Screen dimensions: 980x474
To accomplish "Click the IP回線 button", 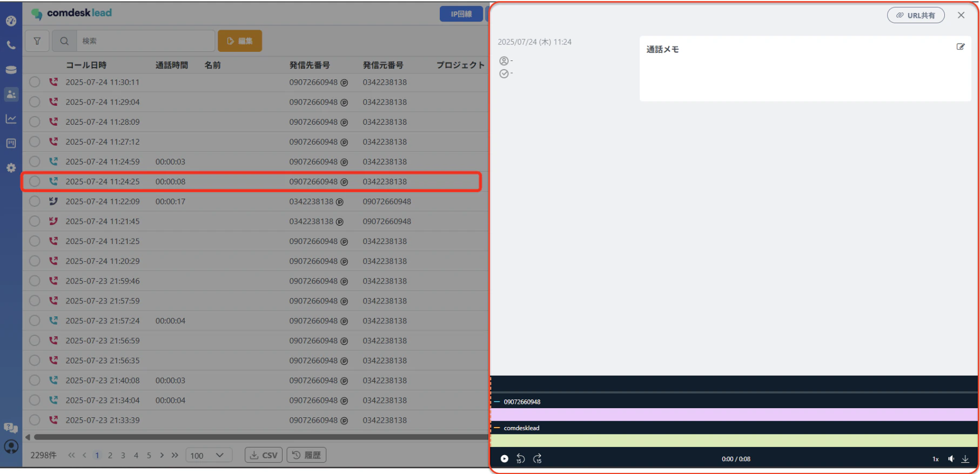I will tap(461, 14).
